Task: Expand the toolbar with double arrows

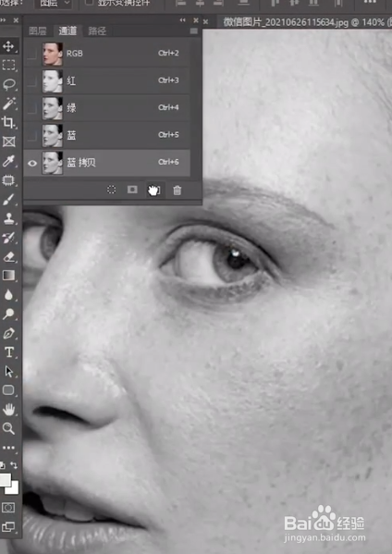Action: (3, 20)
